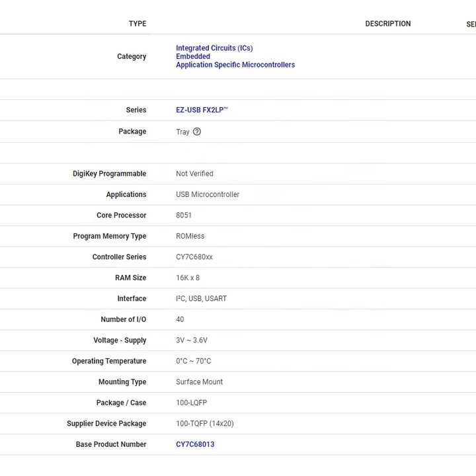
Task: Select the ROMless program memory value
Action: pos(190,236)
